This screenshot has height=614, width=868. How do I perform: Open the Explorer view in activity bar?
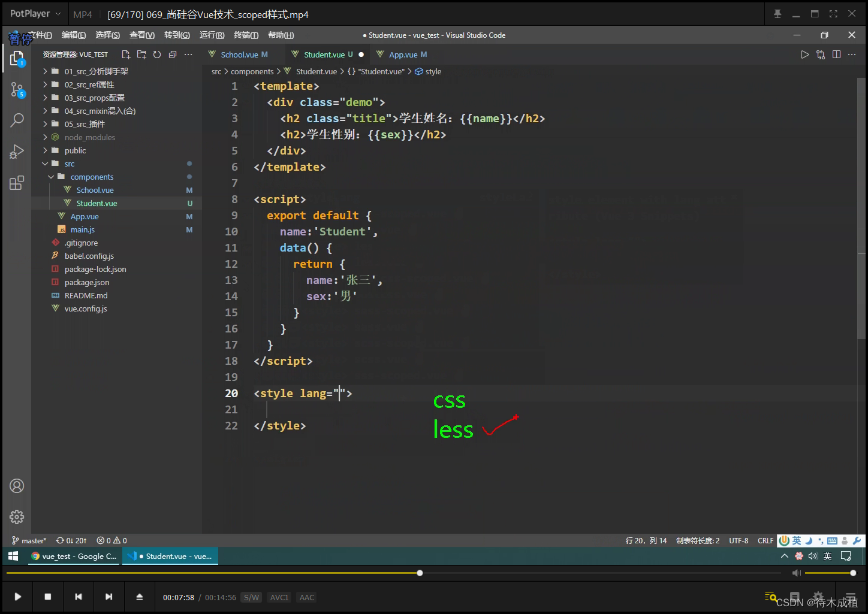(x=17, y=58)
